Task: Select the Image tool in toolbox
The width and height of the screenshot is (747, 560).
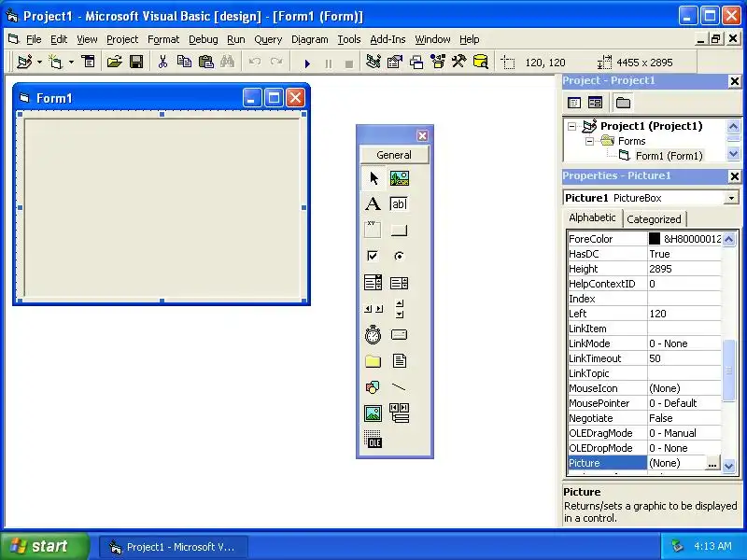Action: [373, 413]
